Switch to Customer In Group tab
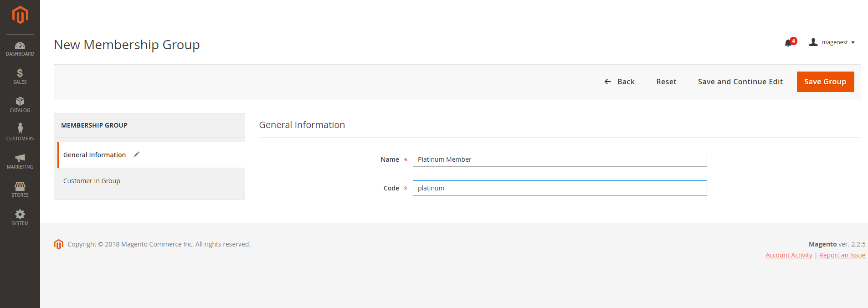The image size is (868, 308). (92, 181)
